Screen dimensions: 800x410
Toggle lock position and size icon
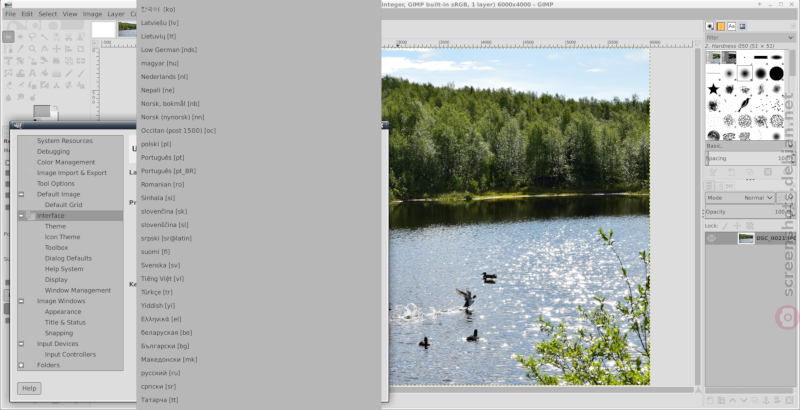coord(737,225)
